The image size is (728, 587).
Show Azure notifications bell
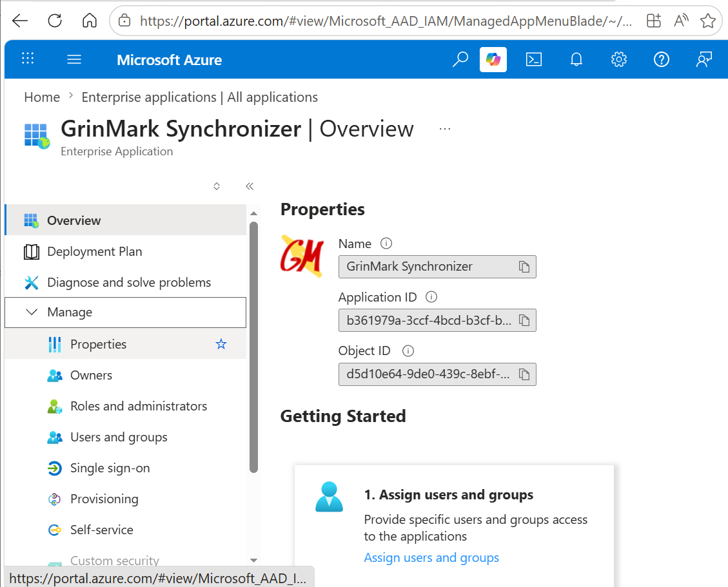[576, 59]
